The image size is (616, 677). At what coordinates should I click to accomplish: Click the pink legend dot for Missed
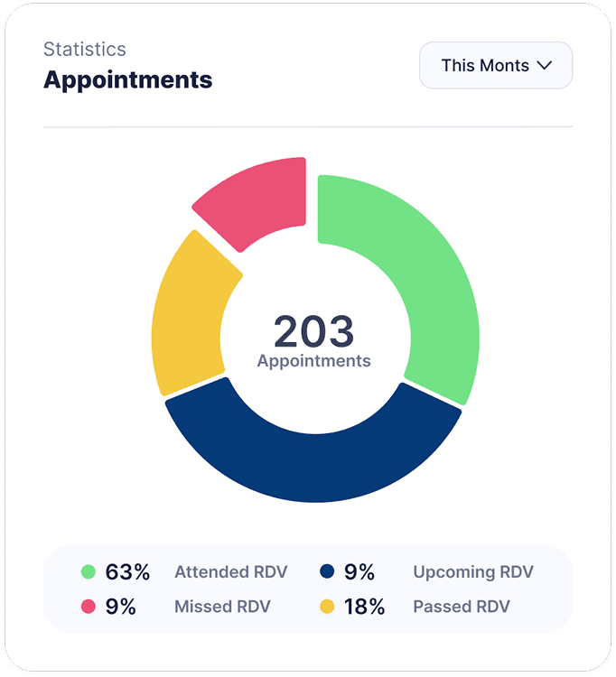click(89, 607)
